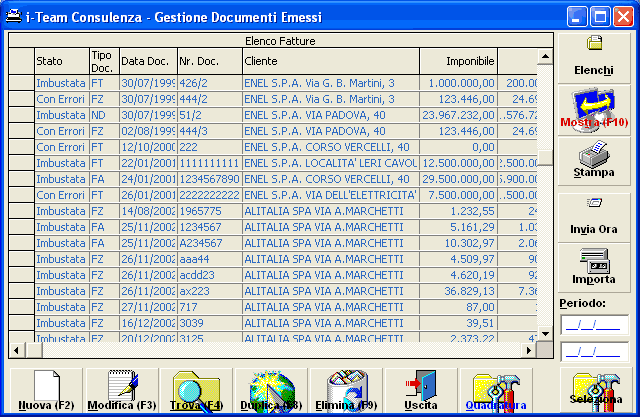Click the vertical scrollbar thumb
This screenshot has width=640, height=418.
pos(545,158)
